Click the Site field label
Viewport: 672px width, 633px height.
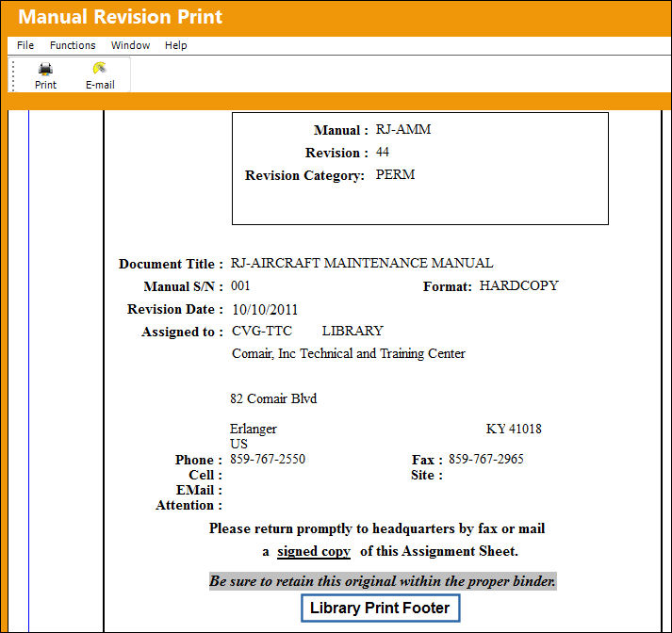[x=426, y=475]
